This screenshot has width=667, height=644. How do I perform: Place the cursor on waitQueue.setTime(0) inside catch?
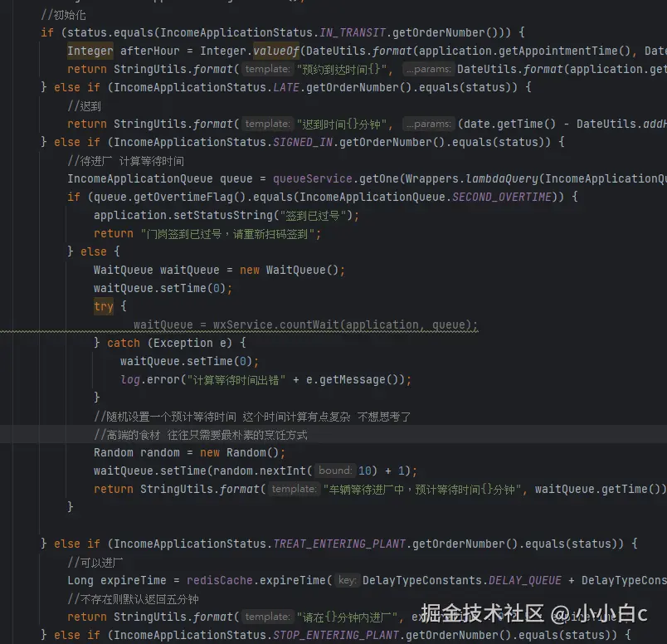191,361
